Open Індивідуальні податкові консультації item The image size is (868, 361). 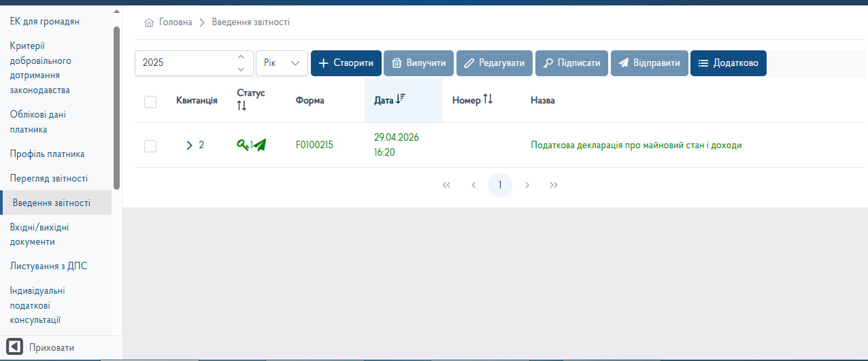[x=37, y=305]
